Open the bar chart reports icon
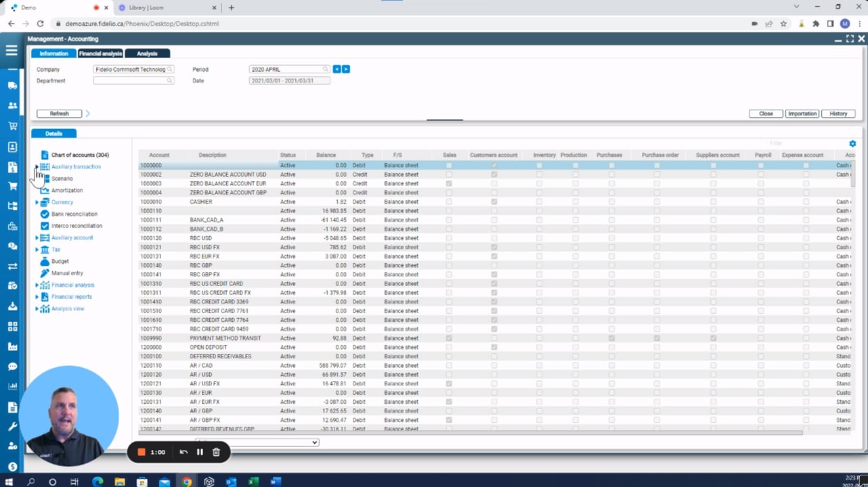Screen dimensions: 868x487 [x=12, y=386]
